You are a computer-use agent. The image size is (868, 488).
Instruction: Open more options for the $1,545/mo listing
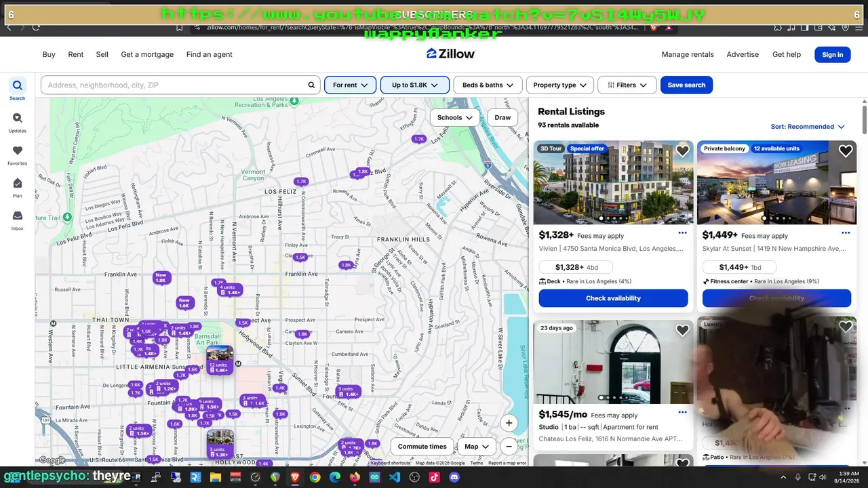682,412
